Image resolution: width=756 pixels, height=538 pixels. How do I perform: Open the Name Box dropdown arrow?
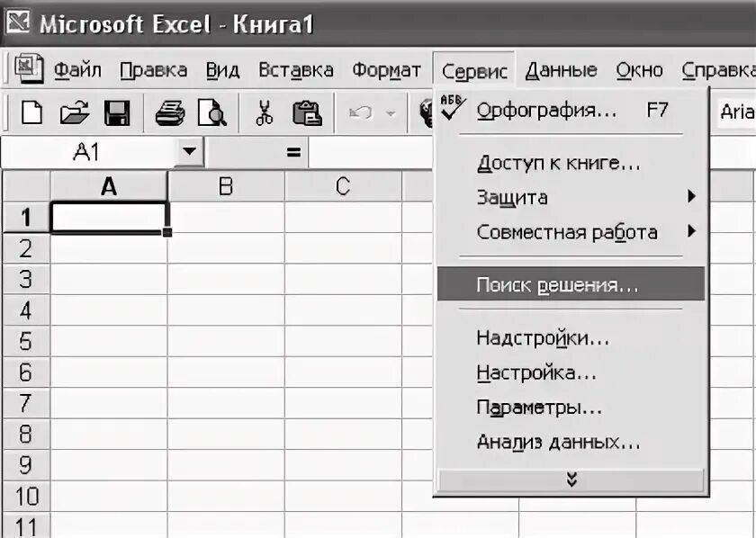point(190,152)
